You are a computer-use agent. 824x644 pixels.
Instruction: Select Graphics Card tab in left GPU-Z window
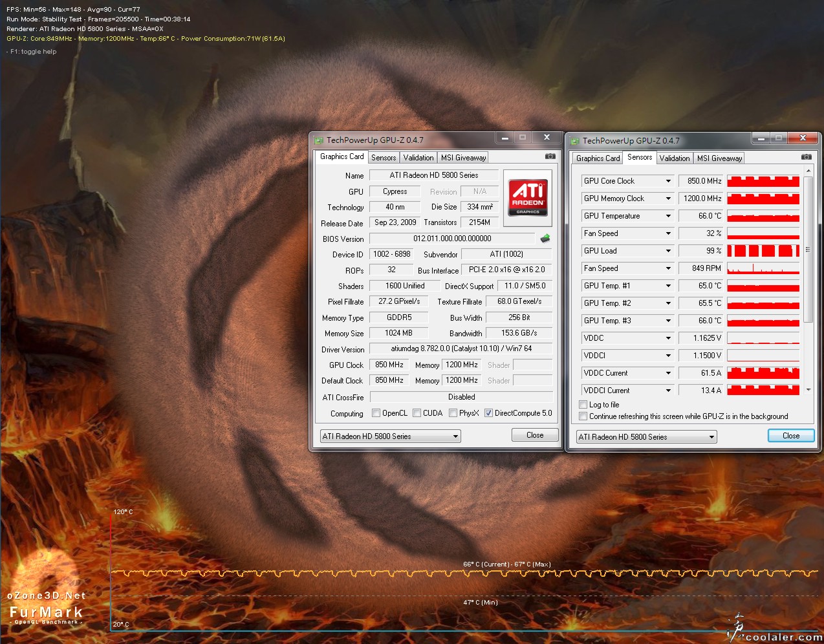[x=342, y=156]
